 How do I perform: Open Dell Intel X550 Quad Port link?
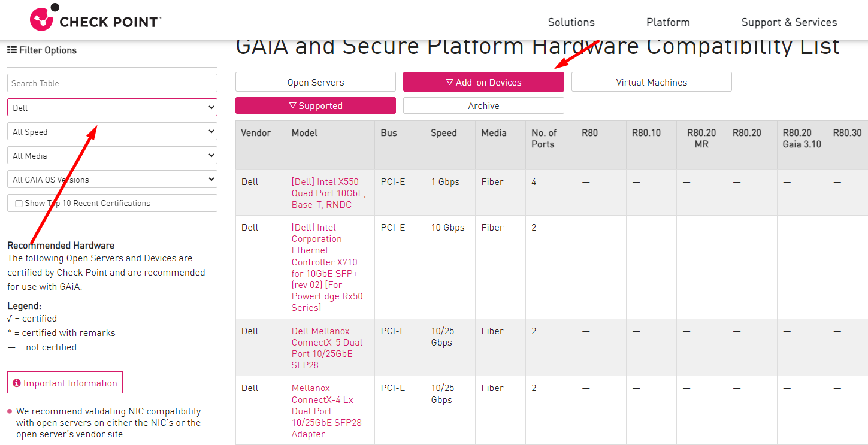tap(328, 193)
